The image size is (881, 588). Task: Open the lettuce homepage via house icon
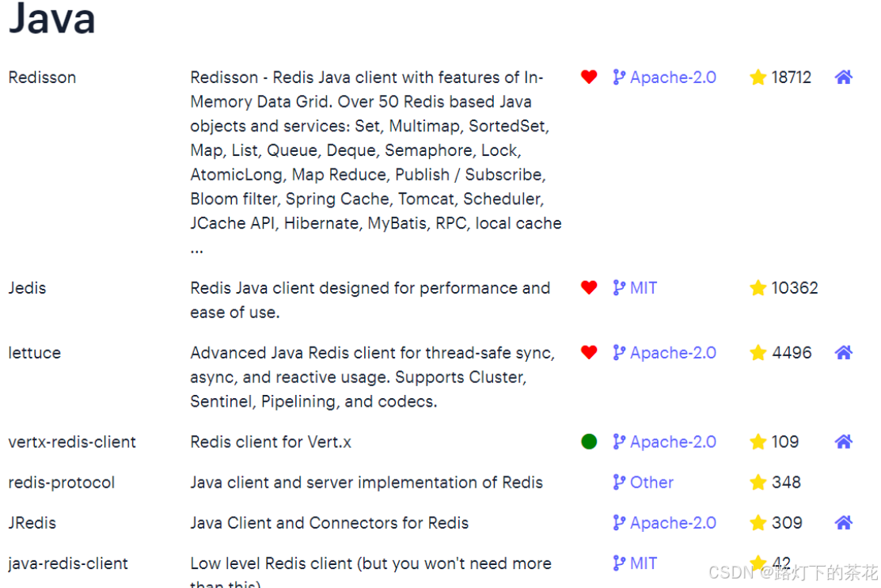(843, 352)
